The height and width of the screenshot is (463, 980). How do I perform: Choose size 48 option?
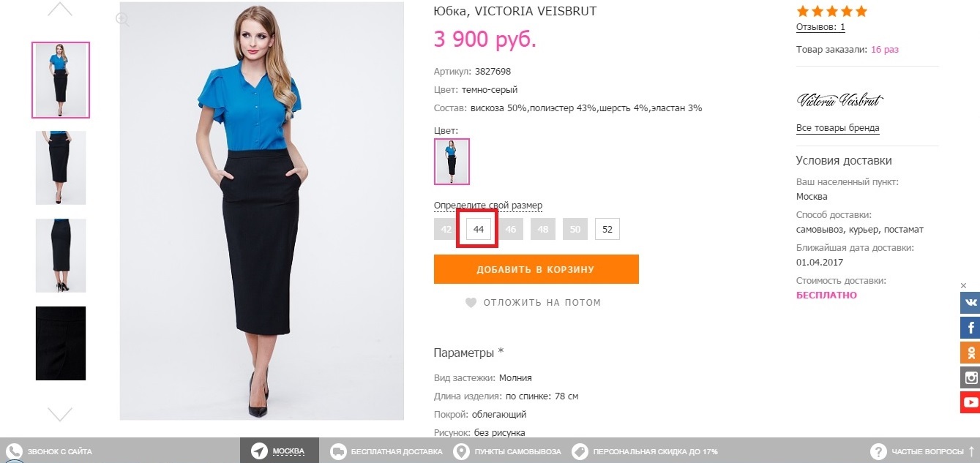tap(543, 229)
